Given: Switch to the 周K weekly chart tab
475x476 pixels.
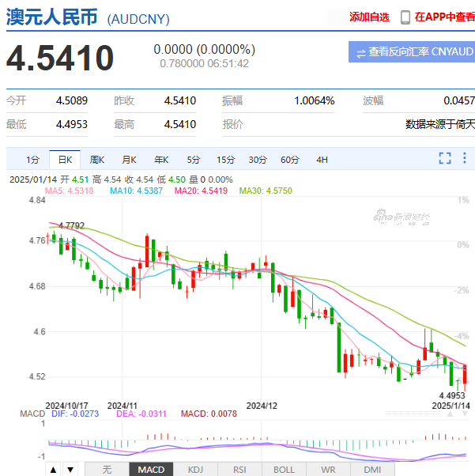Looking at the screenshot, I should pos(97,159).
